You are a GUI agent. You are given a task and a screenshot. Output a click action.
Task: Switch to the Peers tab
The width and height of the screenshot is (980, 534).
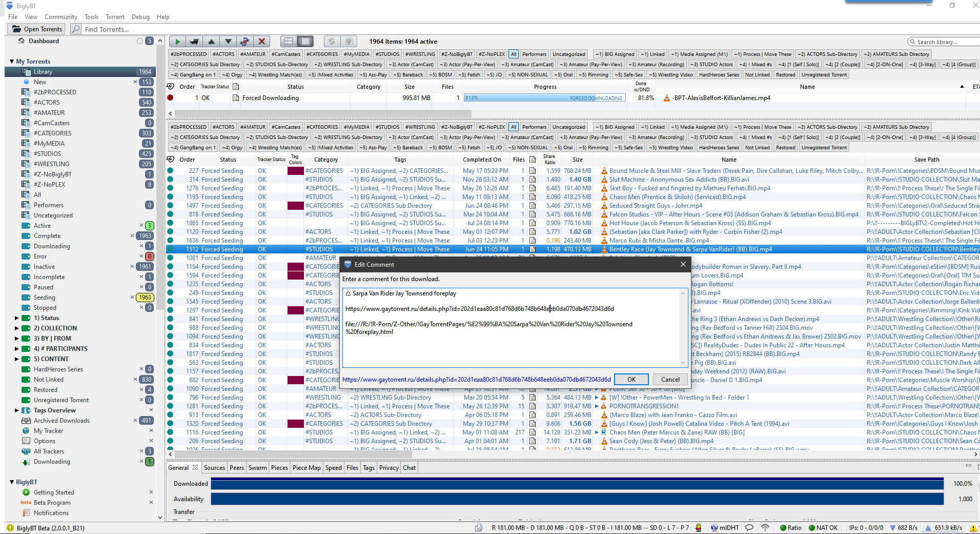(x=236, y=467)
